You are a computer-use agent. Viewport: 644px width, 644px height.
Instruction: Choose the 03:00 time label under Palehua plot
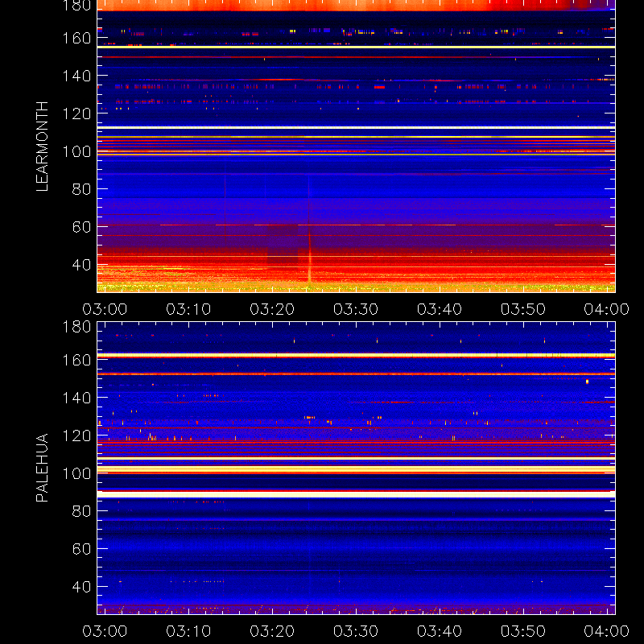[105, 631]
